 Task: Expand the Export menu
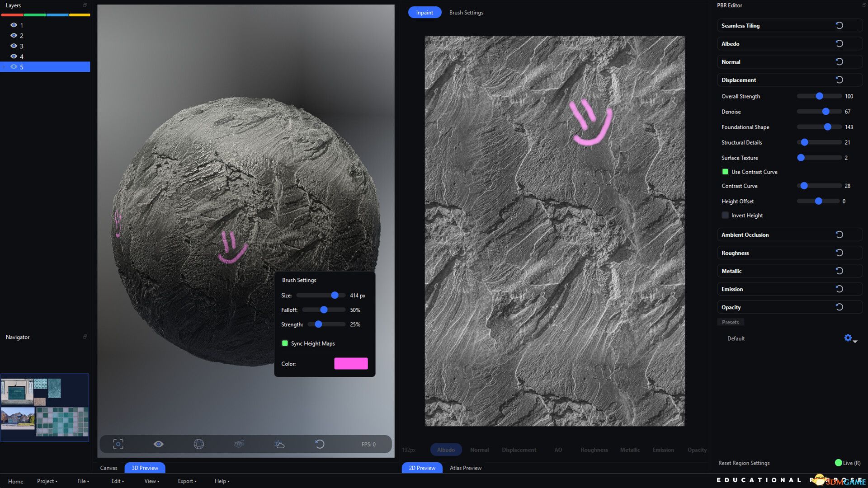[187, 481]
